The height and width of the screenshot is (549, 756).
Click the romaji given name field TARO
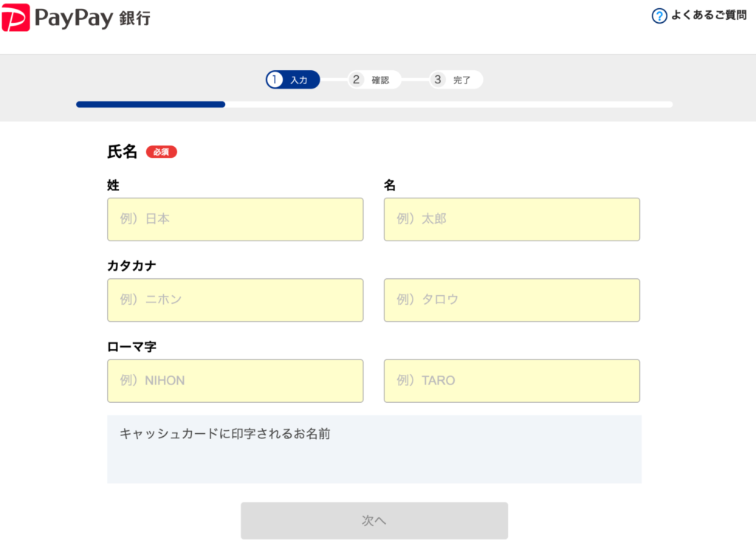(512, 381)
